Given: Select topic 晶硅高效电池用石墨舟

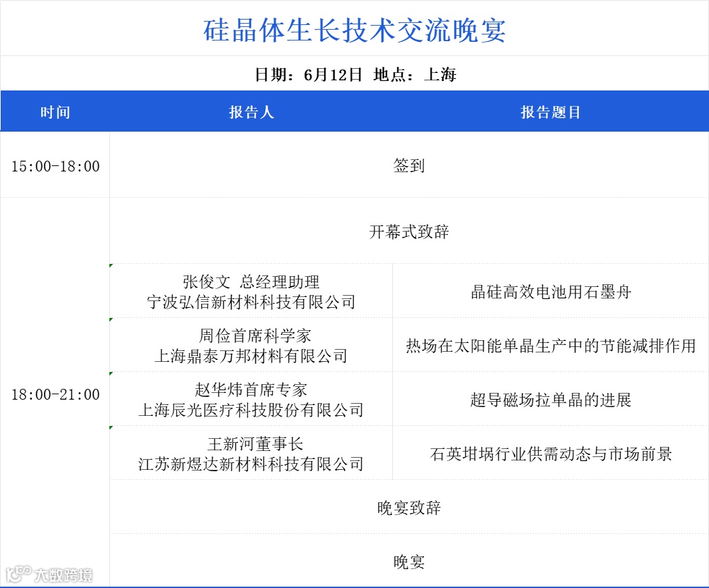Looking at the screenshot, I should pyautogui.click(x=551, y=292).
